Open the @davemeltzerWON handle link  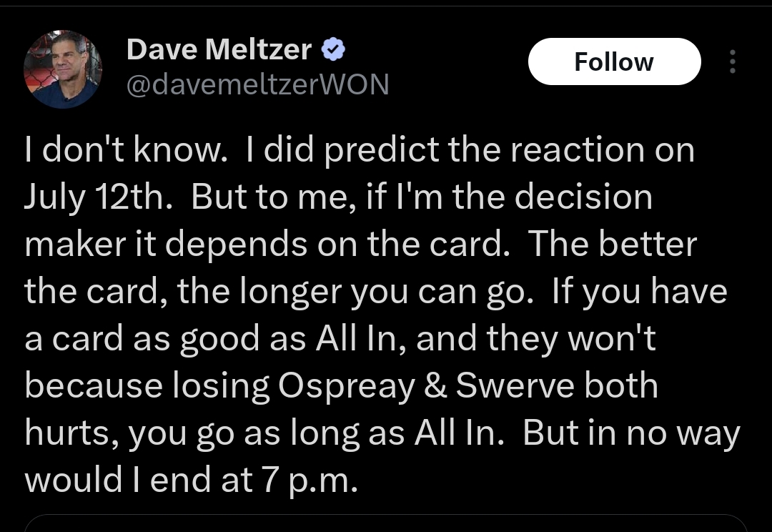point(257,84)
